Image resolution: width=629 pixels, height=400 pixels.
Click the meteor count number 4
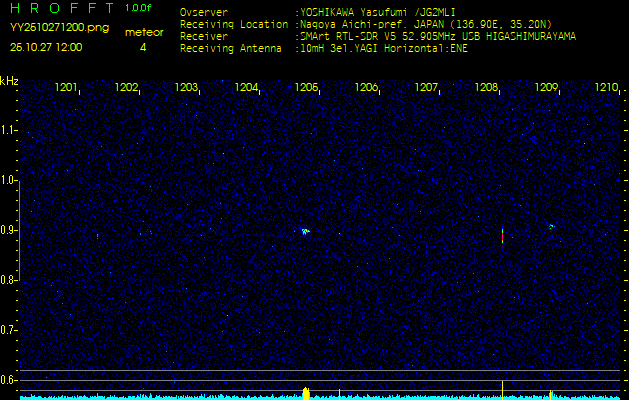143,47
